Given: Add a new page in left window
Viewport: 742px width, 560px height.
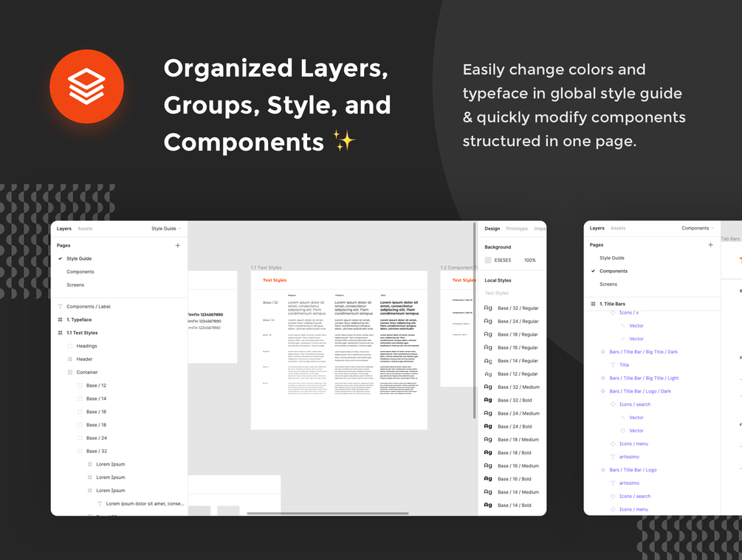Looking at the screenshot, I should tap(177, 246).
